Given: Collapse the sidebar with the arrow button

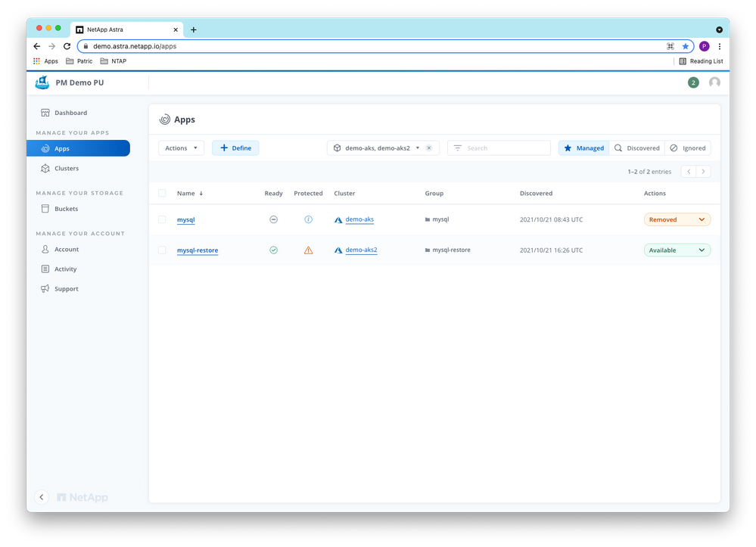Looking at the screenshot, I should pyautogui.click(x=42, y=497).
